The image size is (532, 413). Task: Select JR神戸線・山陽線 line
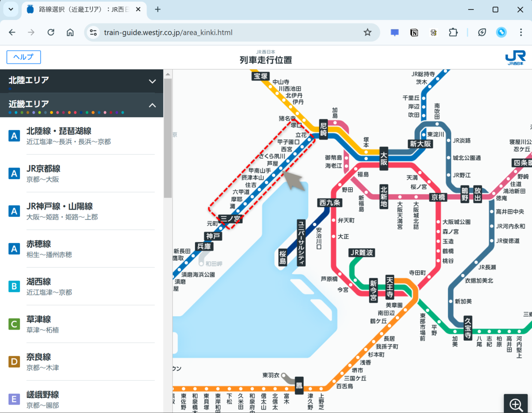[82, 211]
